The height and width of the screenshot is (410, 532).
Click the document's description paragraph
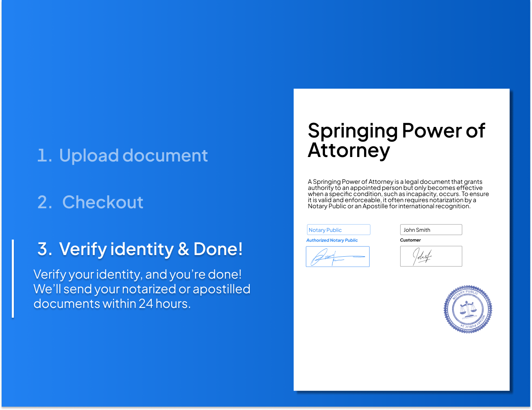398,194
